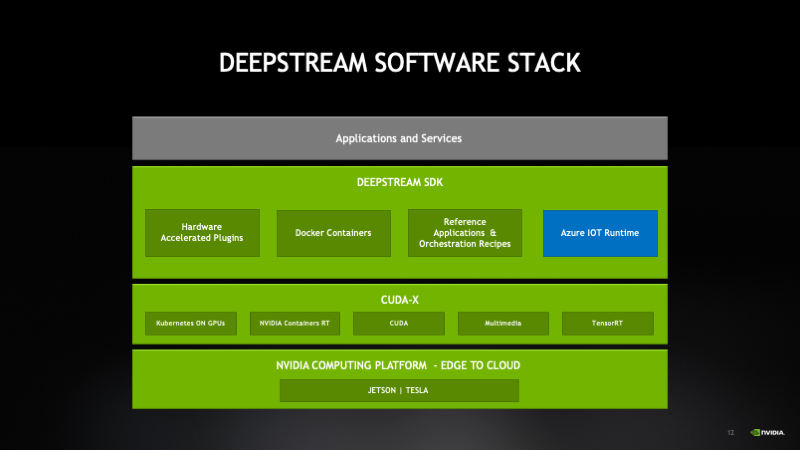
Task: Select the TensorRT box
Action: [x=608, y=323]
